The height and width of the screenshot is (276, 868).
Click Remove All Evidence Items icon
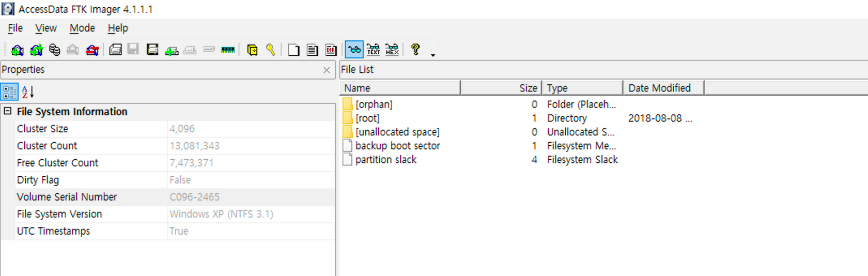tap(92, 50)
